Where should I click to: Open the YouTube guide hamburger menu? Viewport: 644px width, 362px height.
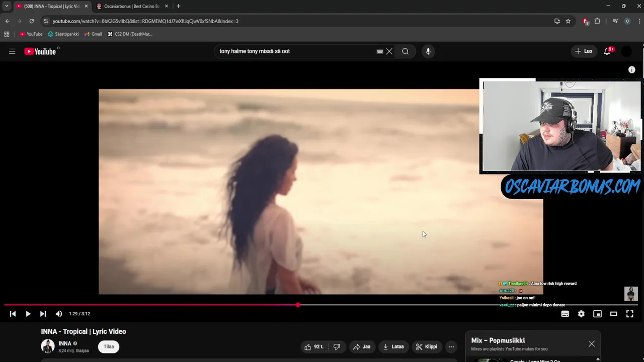[12, 51]
